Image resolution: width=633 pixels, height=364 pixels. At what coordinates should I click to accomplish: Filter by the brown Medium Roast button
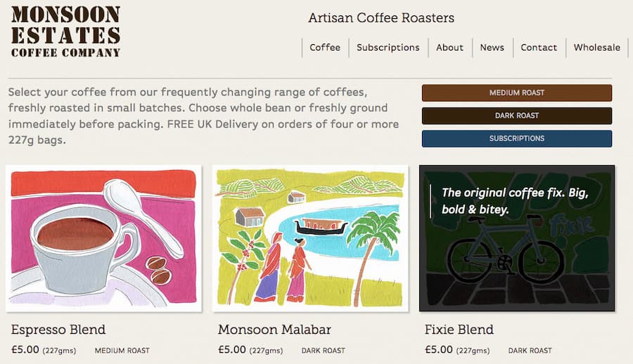pyautogui.click(x=517, y=93)
